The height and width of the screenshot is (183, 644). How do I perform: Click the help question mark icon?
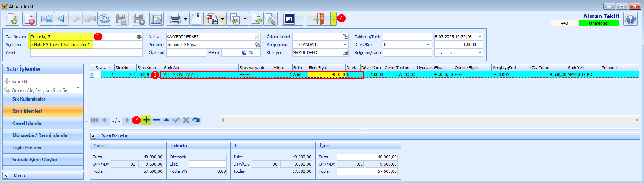(630, 19)
